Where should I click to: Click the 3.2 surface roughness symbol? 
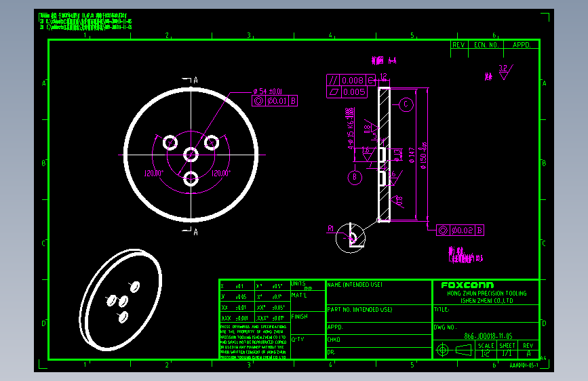pyautogui.click(x=505, y=72)
